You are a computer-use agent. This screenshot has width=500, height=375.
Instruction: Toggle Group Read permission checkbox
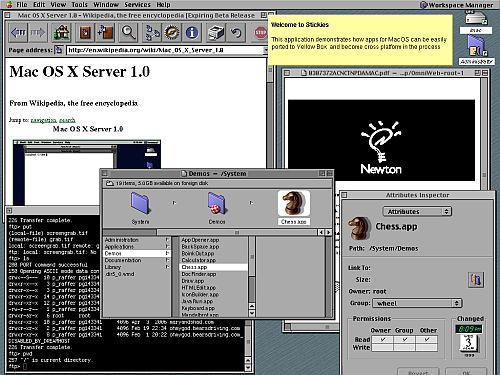click(404, 340)
